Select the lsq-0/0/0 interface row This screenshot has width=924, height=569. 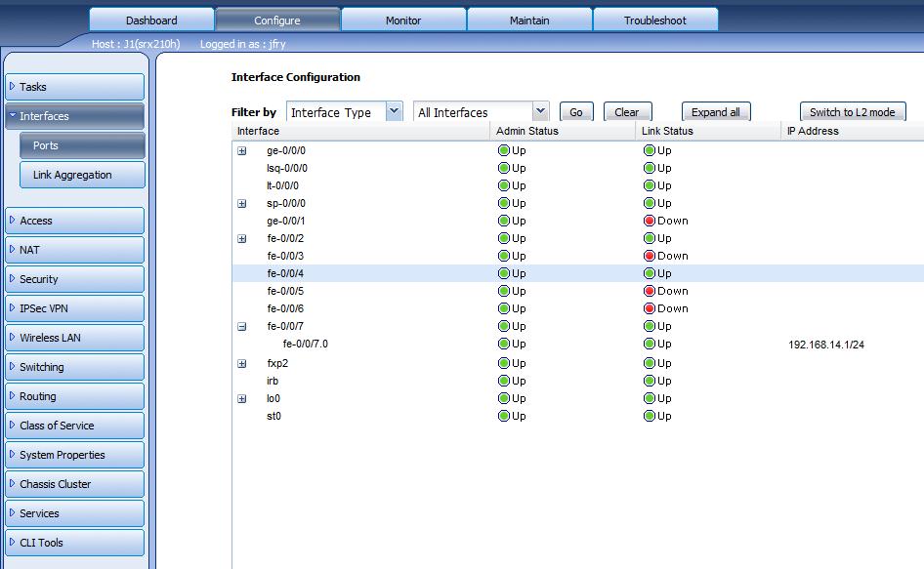tap(577, 169)
